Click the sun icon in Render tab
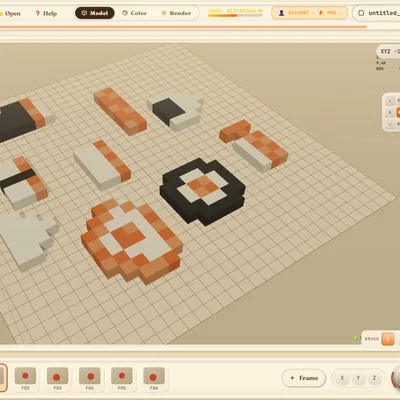This screenshot has height=400, width=400. (164, 13)
